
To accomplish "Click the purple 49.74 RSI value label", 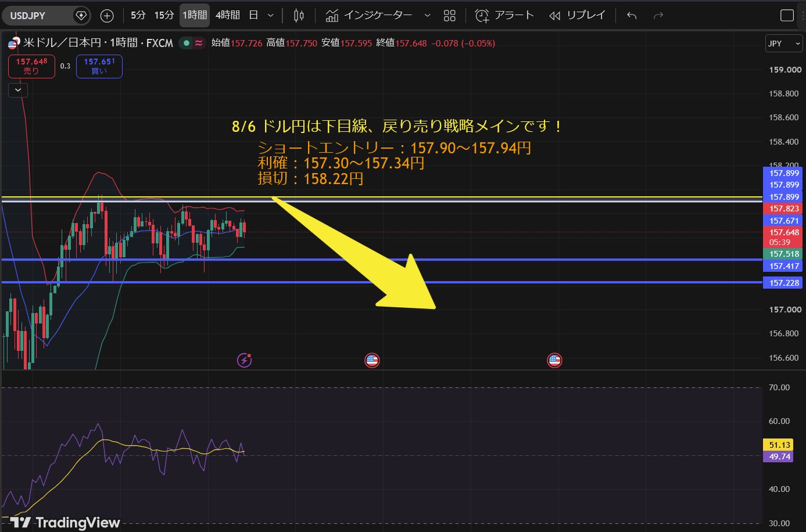I will [779, 456].
